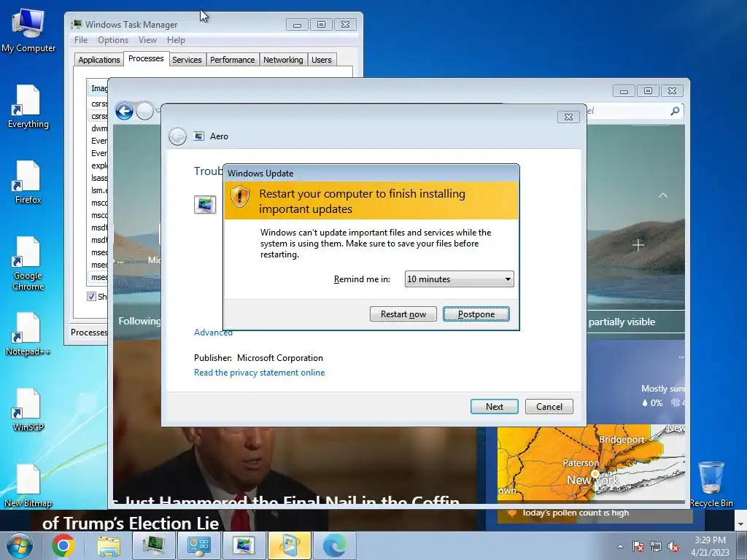Click the plus icon on the background image

[638, 245]
